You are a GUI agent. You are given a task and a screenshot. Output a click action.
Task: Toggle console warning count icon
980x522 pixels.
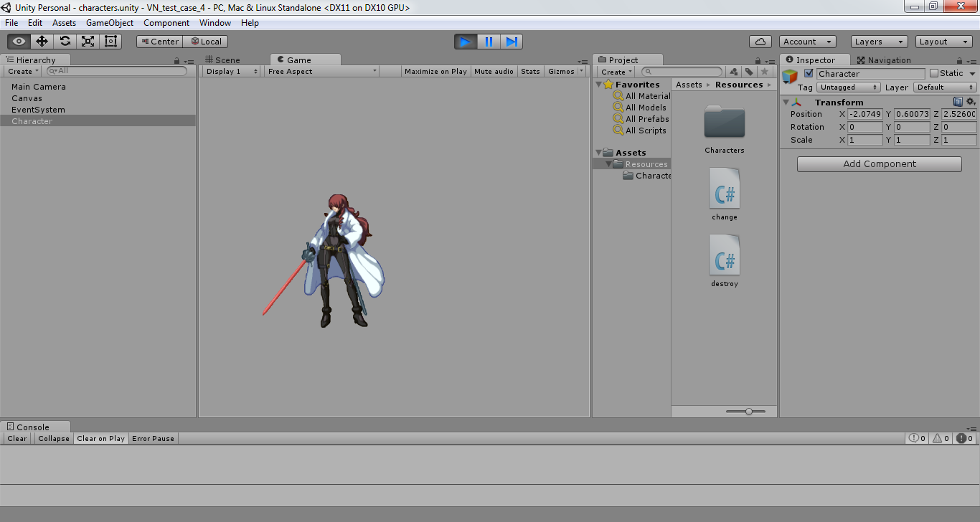[x=941, y=438]
